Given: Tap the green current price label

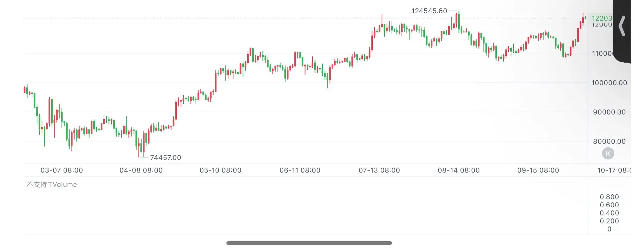Looking at the screenshot, I should tap(602, 18).
